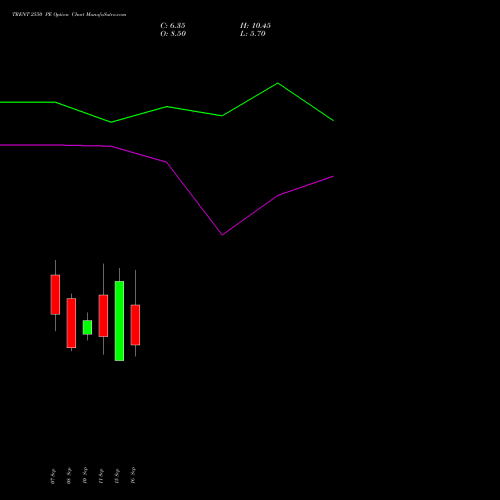This screenshot has width=500, height=500.
Task: Click the open value O: 8.50
Action: (173, 34)
